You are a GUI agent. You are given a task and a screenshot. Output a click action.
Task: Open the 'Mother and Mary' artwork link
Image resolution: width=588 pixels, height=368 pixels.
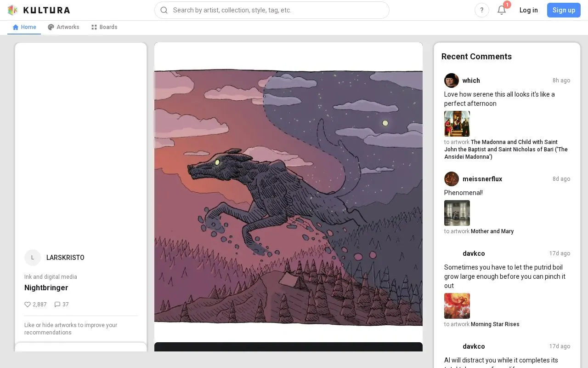(492, 231)
